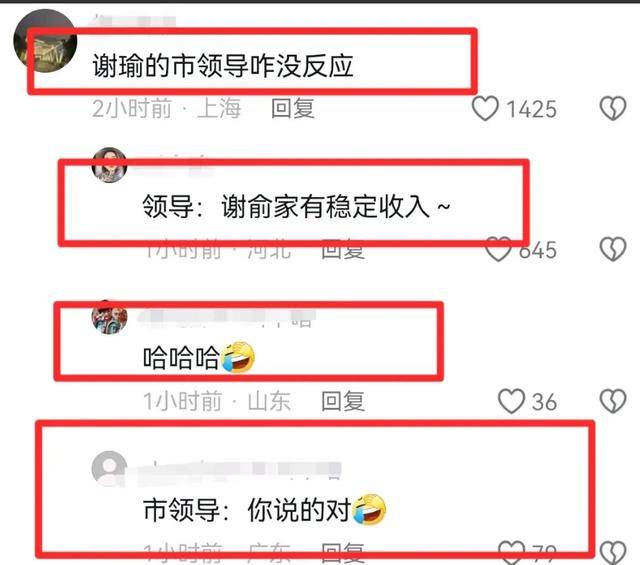Like the 哈哈哈 reply with 36 likes

[x=511, y=401]
